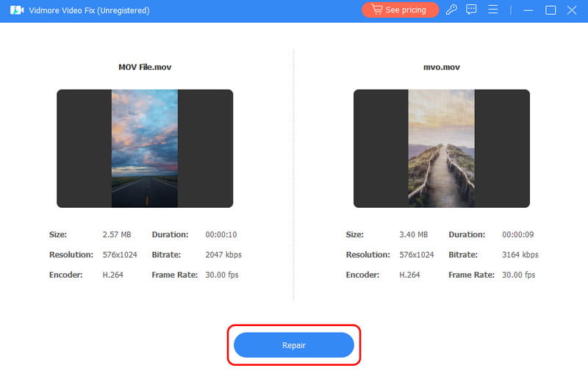Click the 2.57 MB size value
588x379 pixels.
pos(117,235)
